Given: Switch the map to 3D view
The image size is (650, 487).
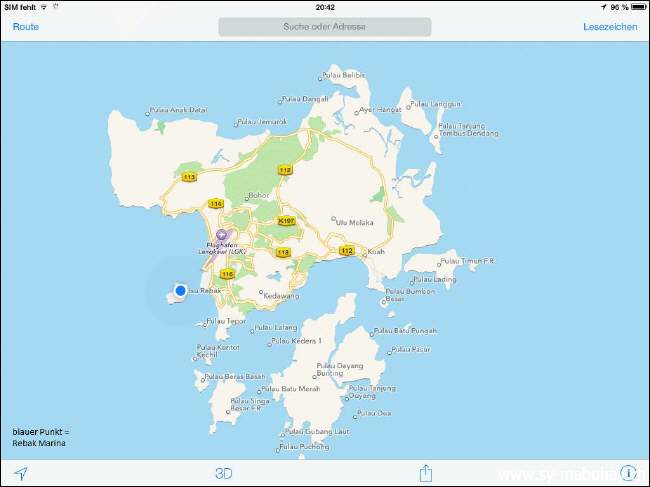Looking at the screenshot, I should [x=224, y=473].
